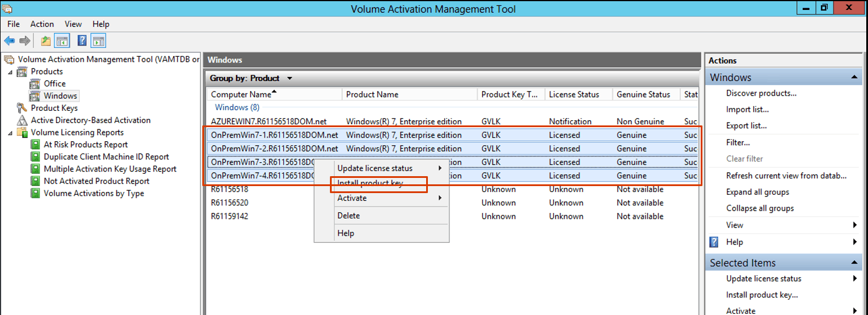Click the Windows (8) group header
Screen dimensions: 868x315
(237, 107)
